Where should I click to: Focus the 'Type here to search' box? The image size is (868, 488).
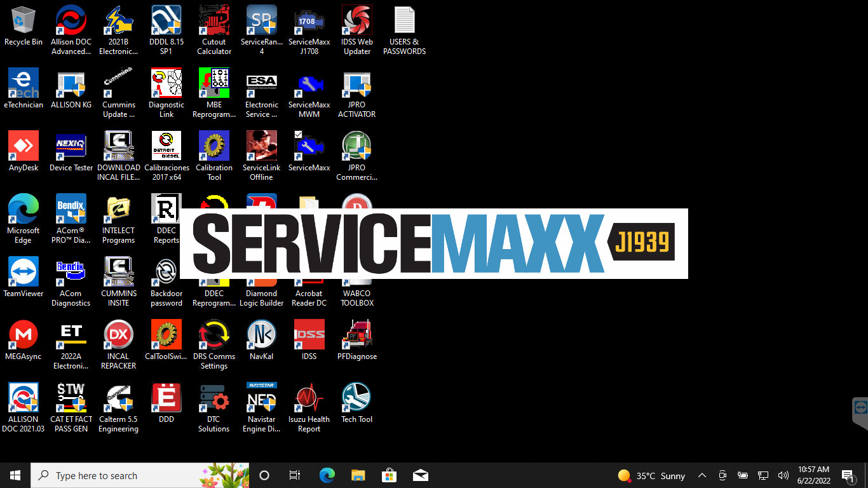(140, 475)
